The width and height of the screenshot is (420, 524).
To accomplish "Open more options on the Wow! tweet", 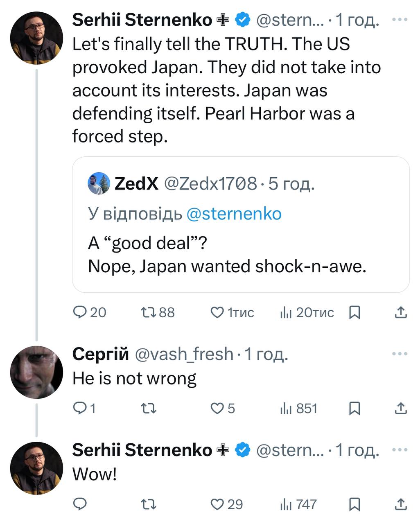I will click(x=400, y=450).
